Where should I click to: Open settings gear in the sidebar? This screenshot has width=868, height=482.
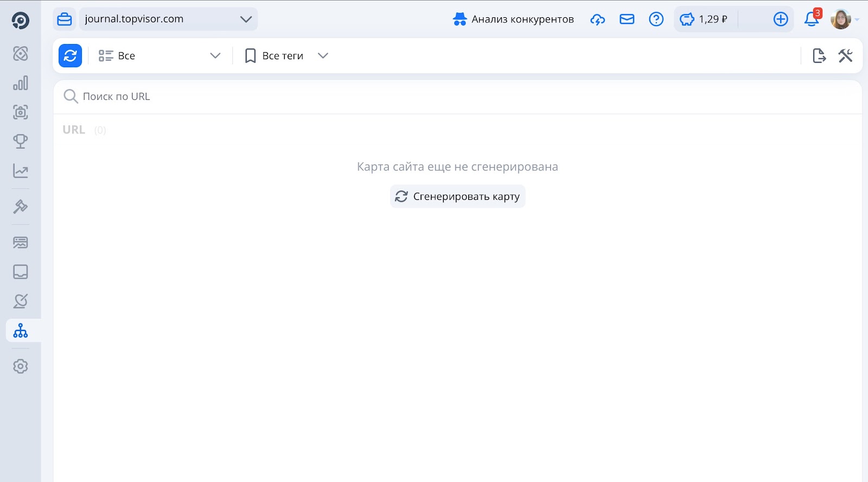21,366
